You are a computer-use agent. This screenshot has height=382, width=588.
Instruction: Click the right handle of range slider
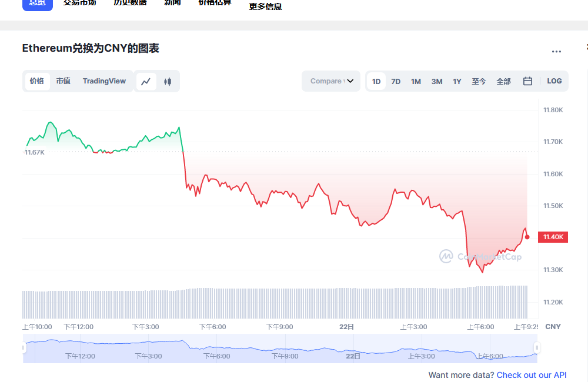pyautogui.click(x=536, y=348)
